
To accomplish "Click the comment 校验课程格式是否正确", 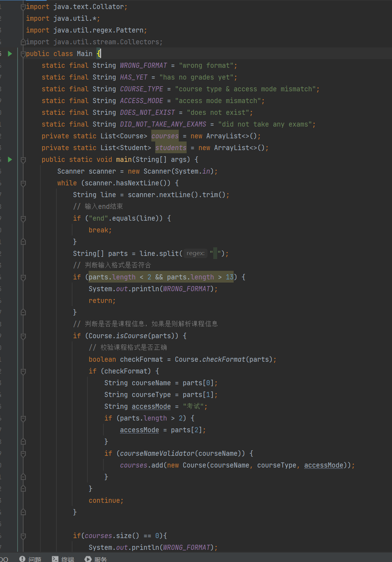I will (128, 348).
